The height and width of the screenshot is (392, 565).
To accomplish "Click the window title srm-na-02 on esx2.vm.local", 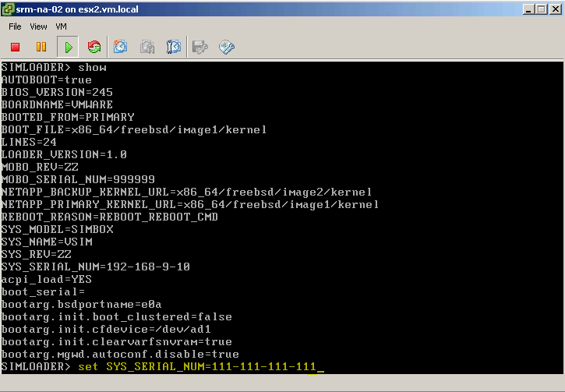I will tap(77, 9).
